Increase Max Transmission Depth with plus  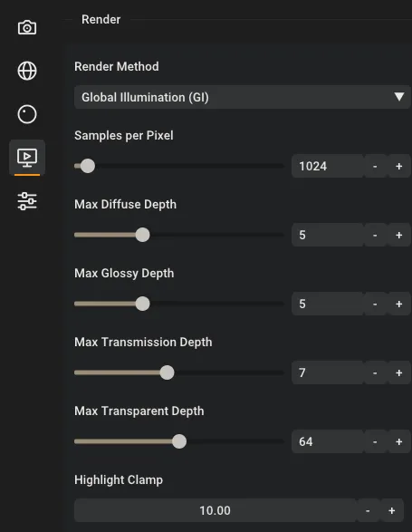399,372
